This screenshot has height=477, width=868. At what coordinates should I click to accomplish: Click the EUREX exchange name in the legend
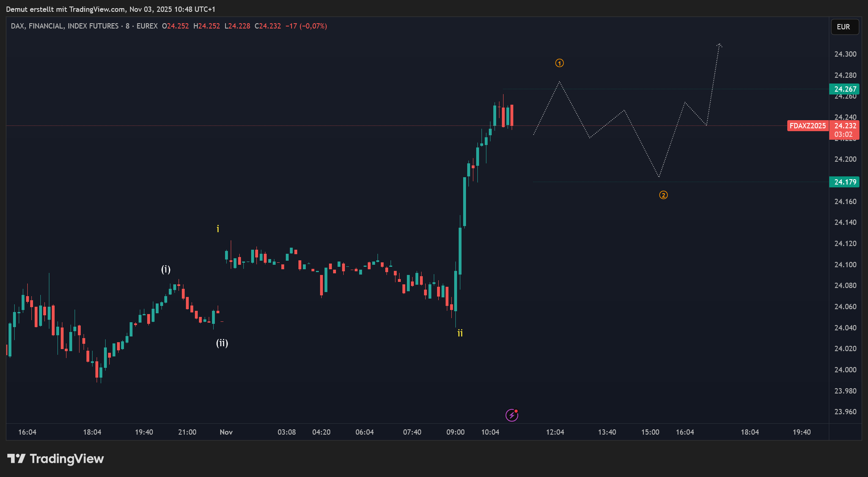coord(147,26)
